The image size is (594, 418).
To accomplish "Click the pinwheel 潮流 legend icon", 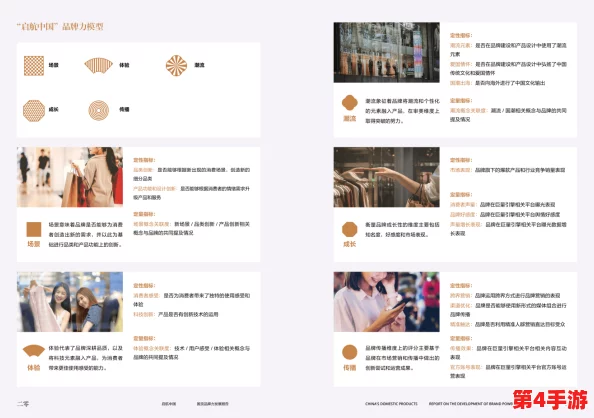I will [177, 65].
